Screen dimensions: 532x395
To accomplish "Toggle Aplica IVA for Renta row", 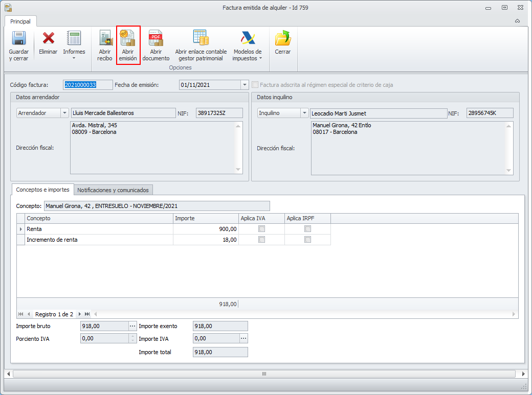I will (262, 229).
